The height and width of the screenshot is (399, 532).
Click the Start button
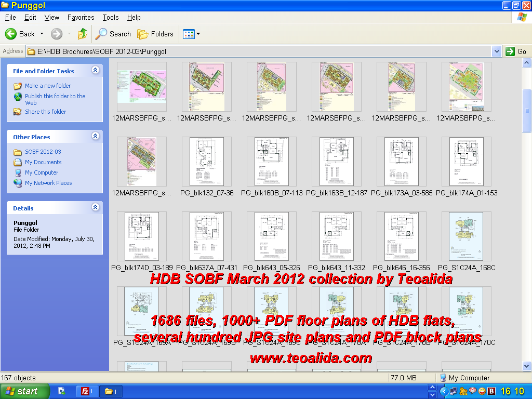pyautogui.click(x=24, y=391)
